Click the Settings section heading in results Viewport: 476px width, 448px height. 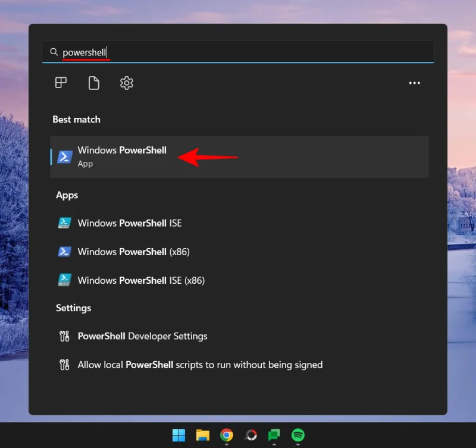click(x=73, y=308)
